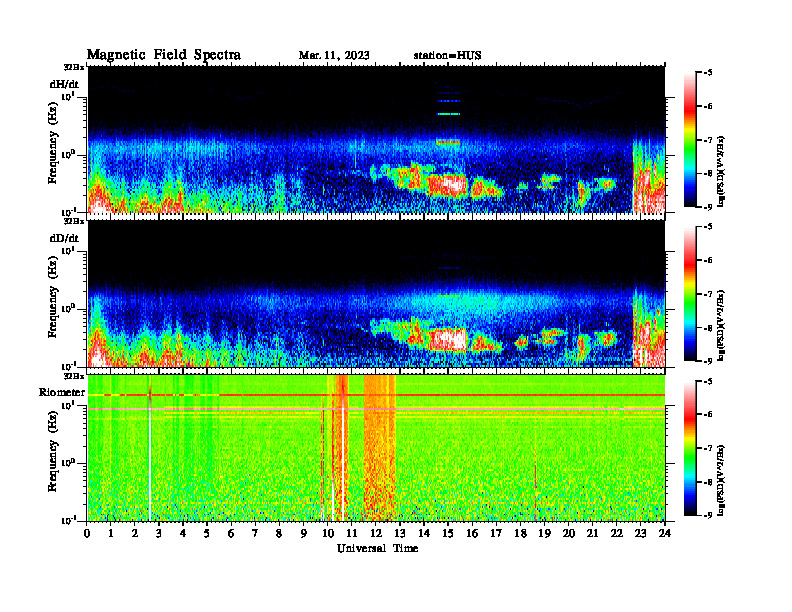Click the Riometer panel color bar
The width and height of the screenshot is (792, 612).
tap(690, 448)
